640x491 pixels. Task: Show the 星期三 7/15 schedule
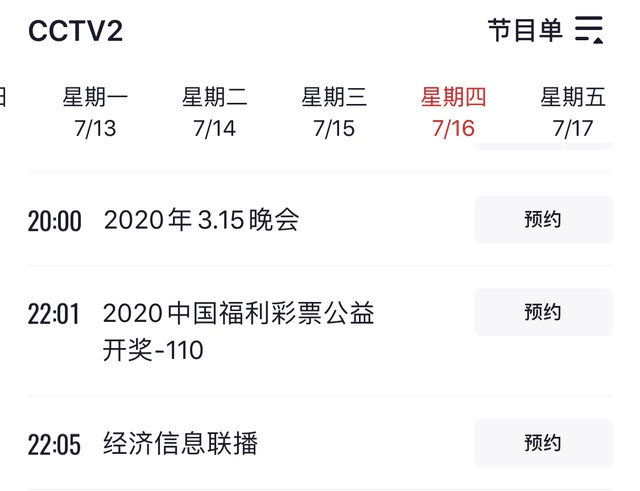pyautogui.click(x=334, y=112)
